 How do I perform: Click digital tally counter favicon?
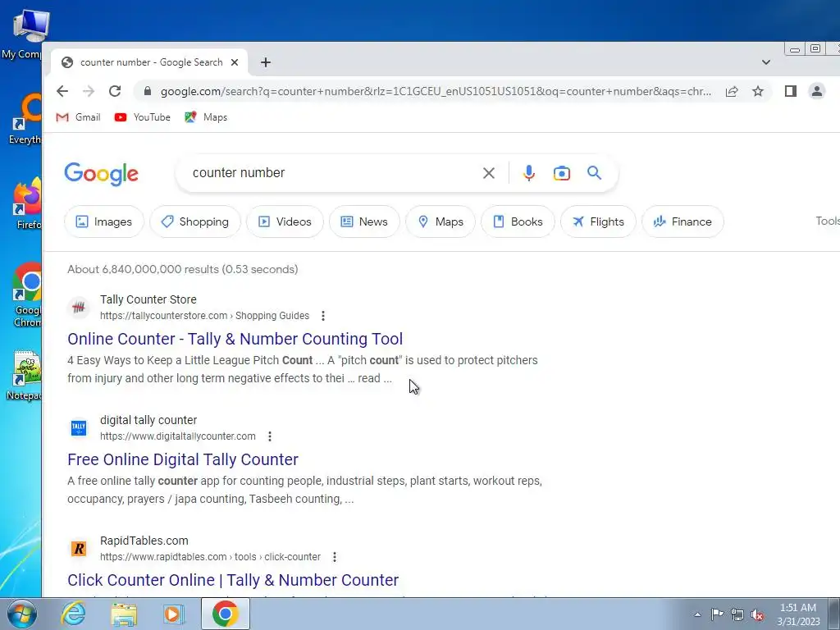click(x=79, y=428)
